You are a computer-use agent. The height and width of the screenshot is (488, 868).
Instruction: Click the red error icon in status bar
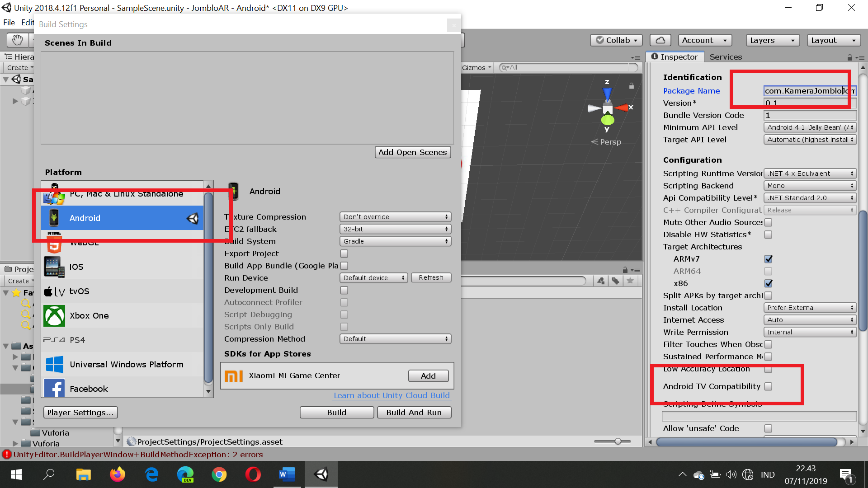(6, 455)
